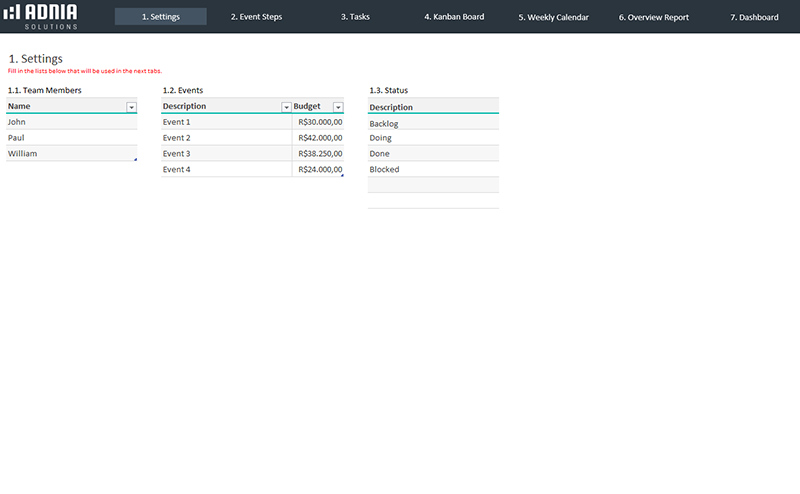Image resolution: width=800 pixels, height=494 pixels.
Task: Select the empty row below Blocked status
Action: tap(433, 185)
